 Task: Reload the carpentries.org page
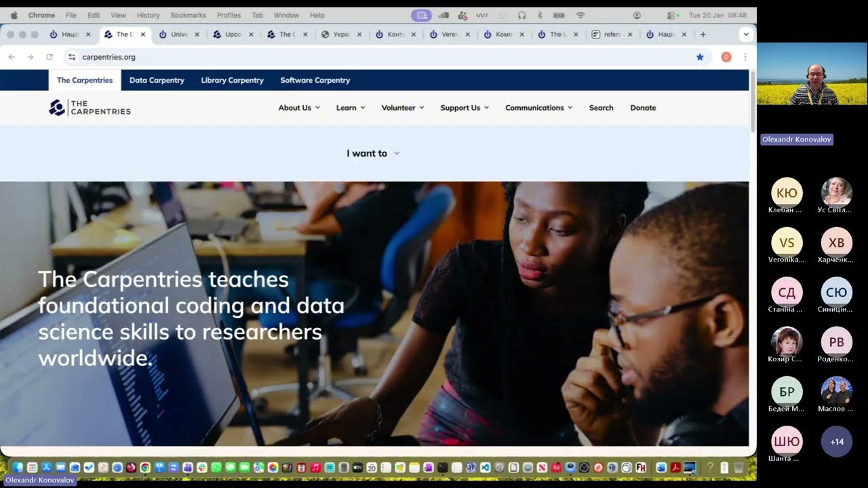[50, 57]
